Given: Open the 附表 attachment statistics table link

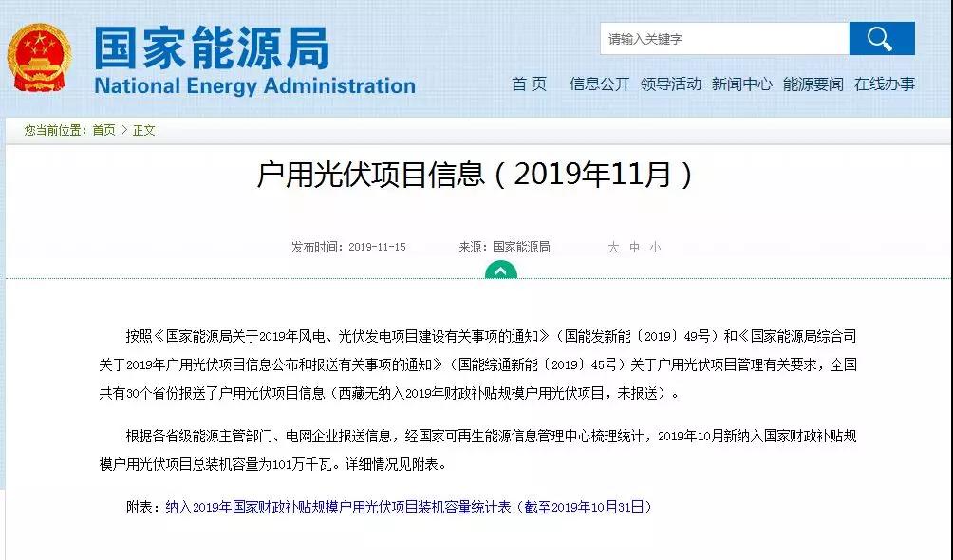Looking at the screenshot, I should [408, 507].
